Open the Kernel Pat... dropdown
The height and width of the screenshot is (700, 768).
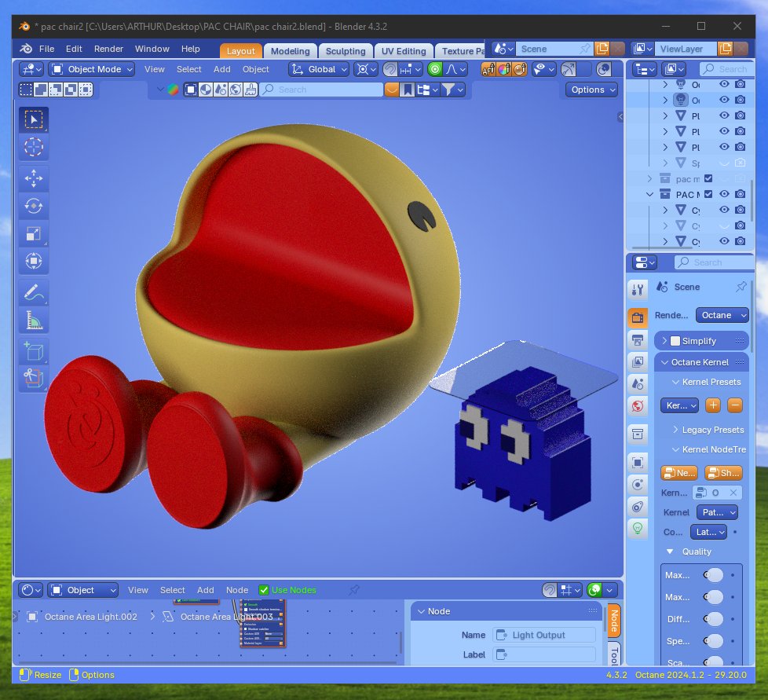(x=717, y=512)
